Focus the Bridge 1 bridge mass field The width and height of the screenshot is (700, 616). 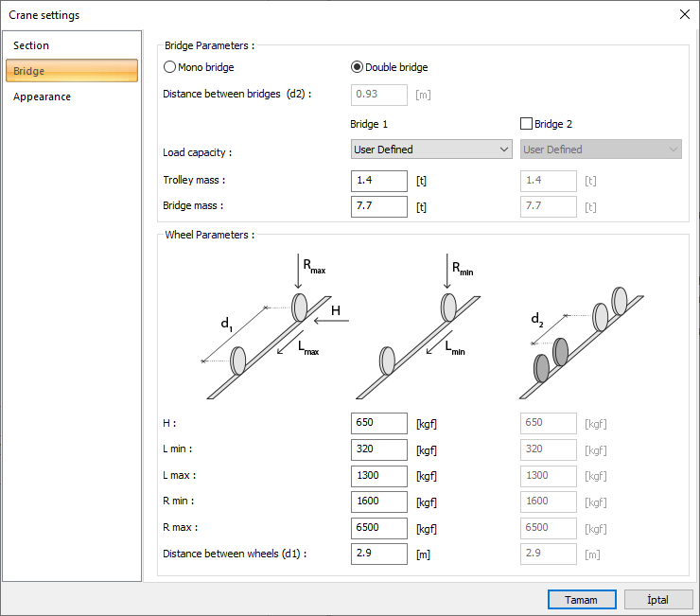pos(378,205)
